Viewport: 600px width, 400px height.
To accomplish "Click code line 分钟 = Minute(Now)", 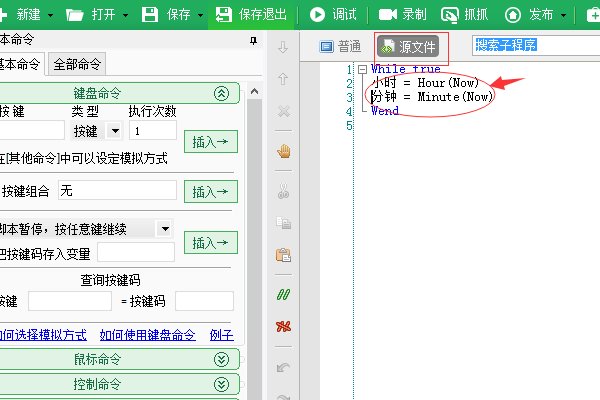I will pyautogui.click(x=432, y=97).
